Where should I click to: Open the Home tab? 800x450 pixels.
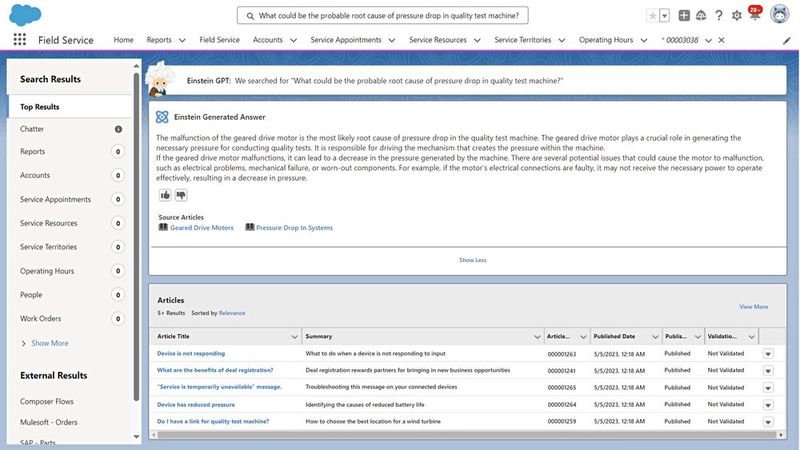pos(123,40)
